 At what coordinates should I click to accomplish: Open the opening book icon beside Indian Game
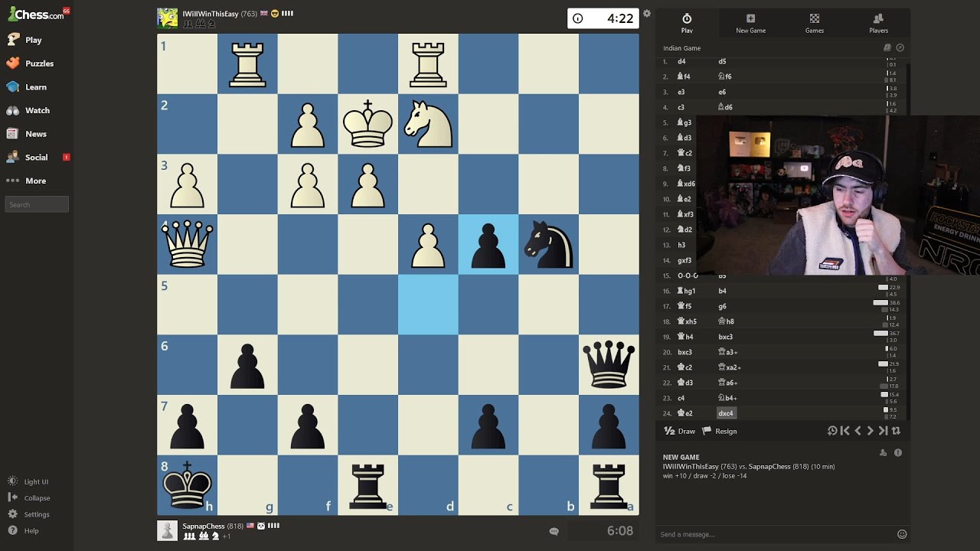[888, 47]
